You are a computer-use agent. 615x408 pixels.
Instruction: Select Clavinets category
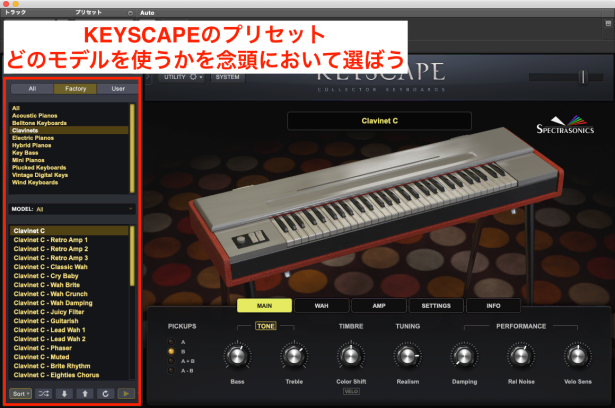pyautogui.click(x=69, y=130)
